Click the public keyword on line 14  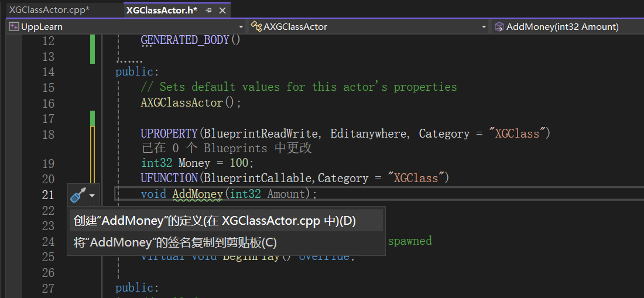click(134, 72)
